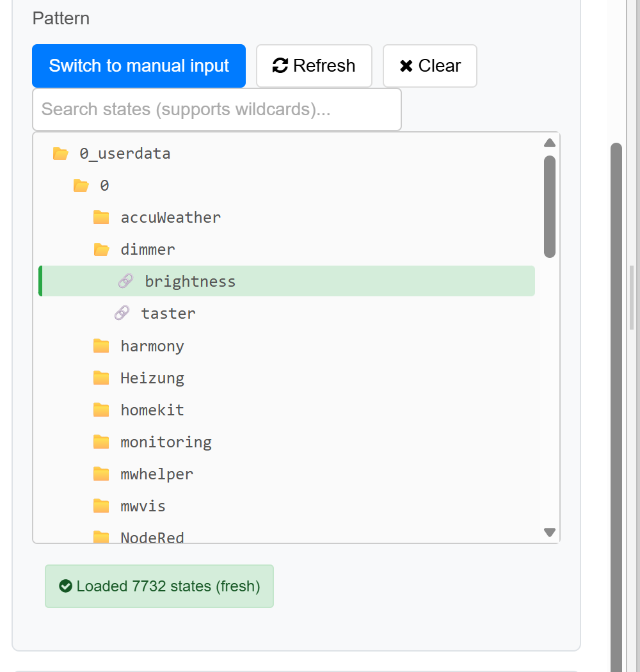Click the Clear button
Screen dimensions: 640x672
429,66
